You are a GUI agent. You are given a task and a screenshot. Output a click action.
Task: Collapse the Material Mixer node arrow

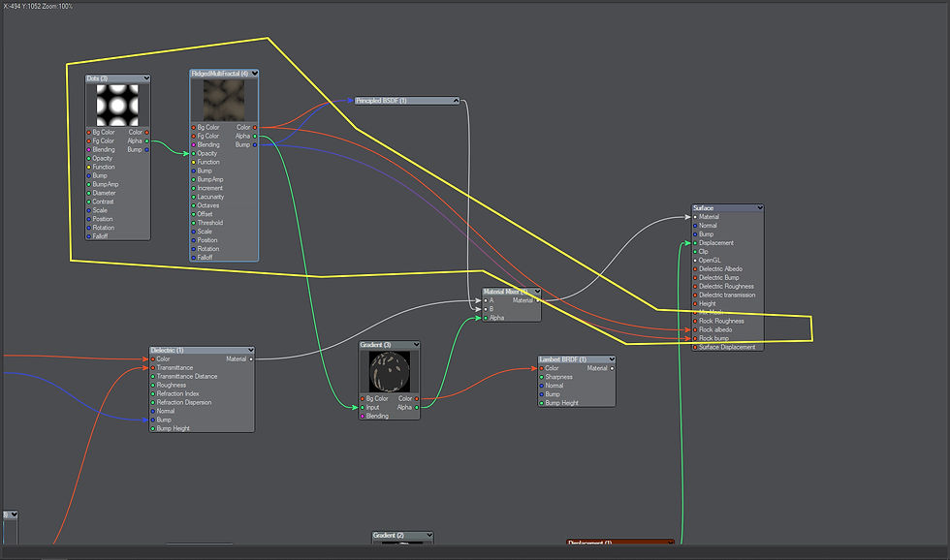[x=537, y=292]
